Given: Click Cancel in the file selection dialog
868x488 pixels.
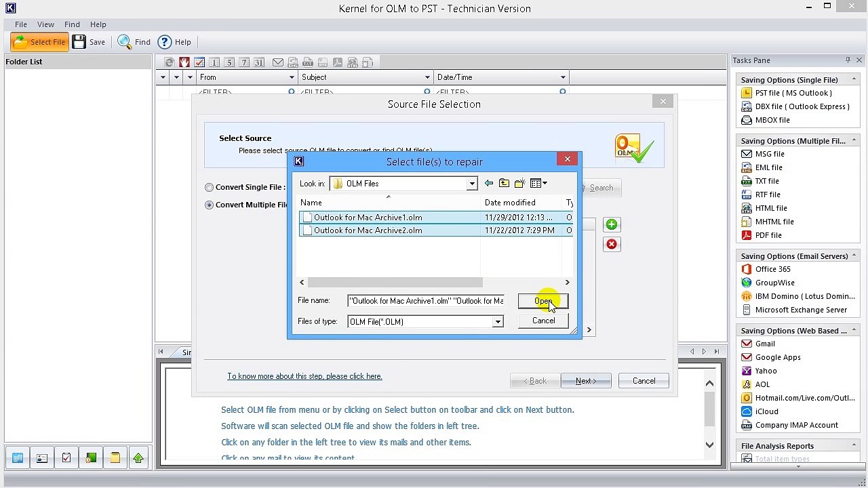Looking at the screenshot, I should (x=543, y=321).
